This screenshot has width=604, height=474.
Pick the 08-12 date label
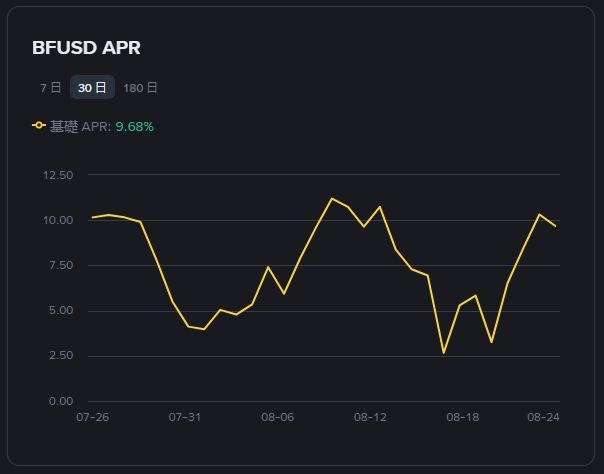pos(370,417)
